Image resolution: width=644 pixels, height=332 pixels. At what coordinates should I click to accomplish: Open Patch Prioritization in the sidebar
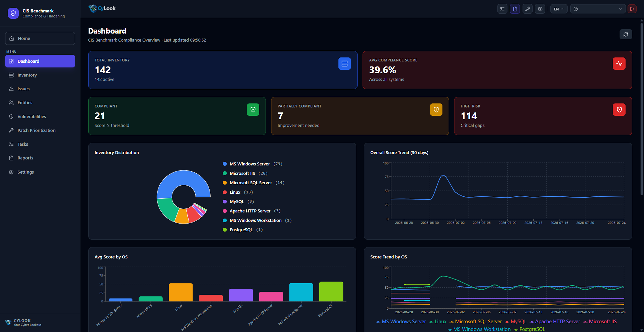pos(40,130)
